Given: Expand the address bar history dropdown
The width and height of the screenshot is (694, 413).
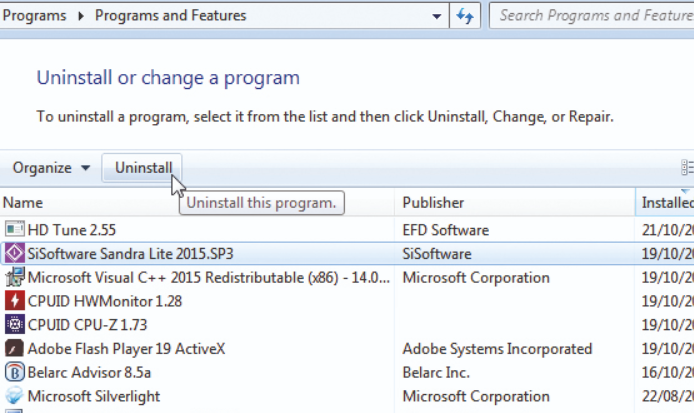Looking at the screenshot, I should point(437,16).
